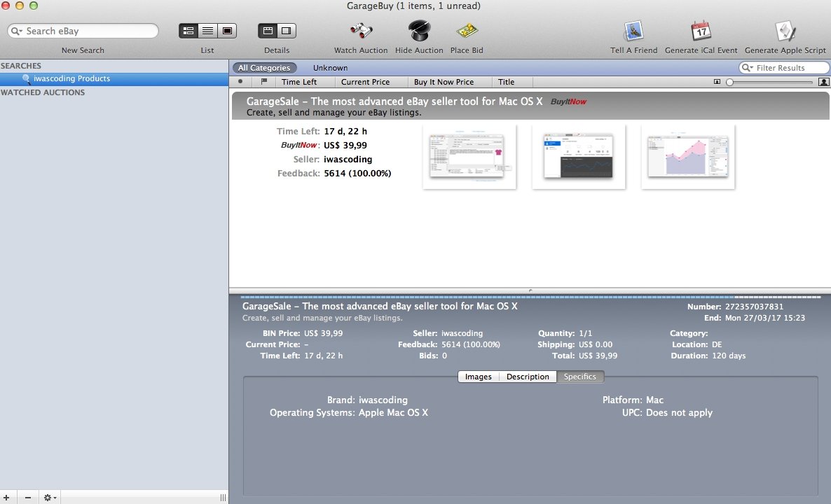This screenshot has height=504, width=831.
Task: Click the small thumbnail size icon
Action: click(x=717, y=82)
